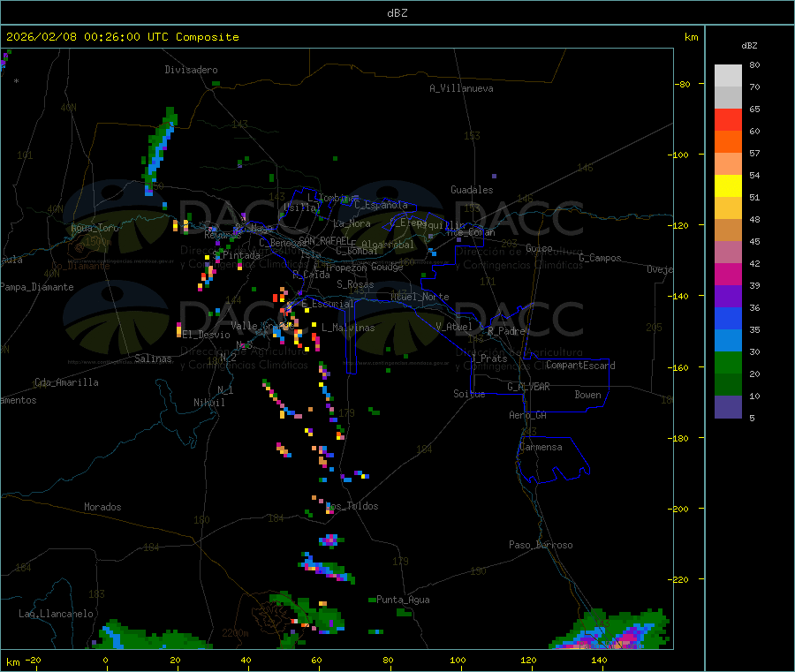
Task: Click the Morados map label
Action: click(x=103, y=507)
